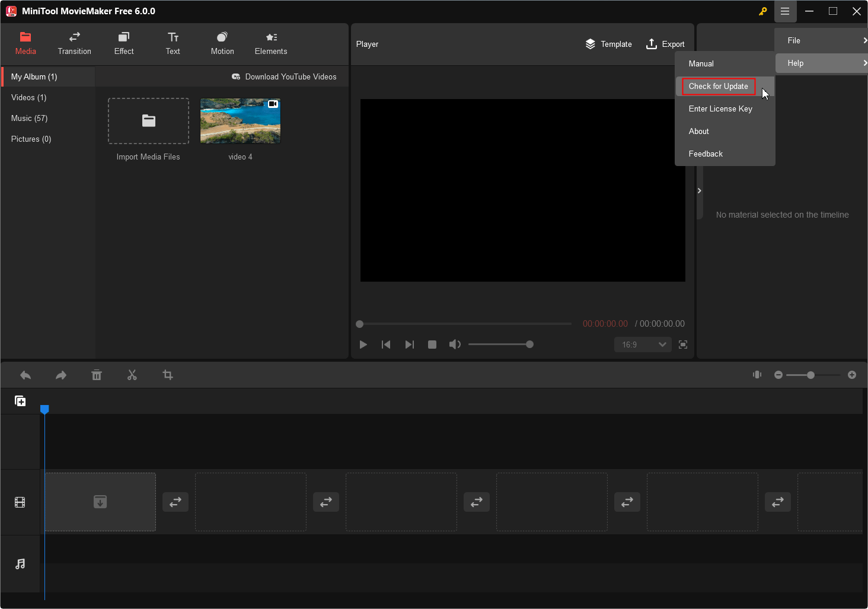Image resolution: width=868 pixels, height=609 pixels.
Task: Click the Split scissors icon
Action: pos(132,375)
